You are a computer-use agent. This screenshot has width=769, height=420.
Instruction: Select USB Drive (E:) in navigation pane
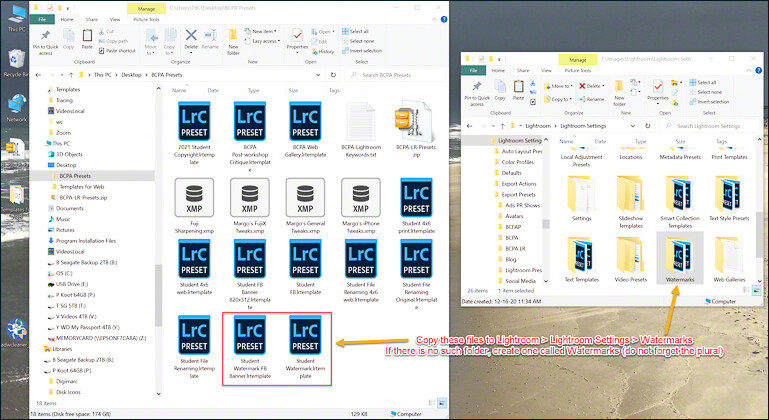coord(67,284)
